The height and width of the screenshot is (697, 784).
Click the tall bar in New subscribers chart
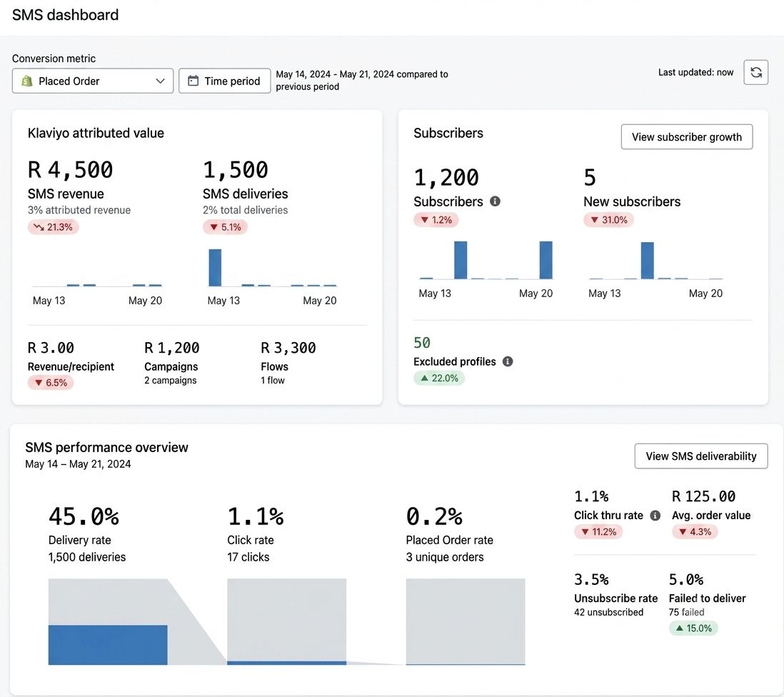pyautogui.click(x=647, y=261)
